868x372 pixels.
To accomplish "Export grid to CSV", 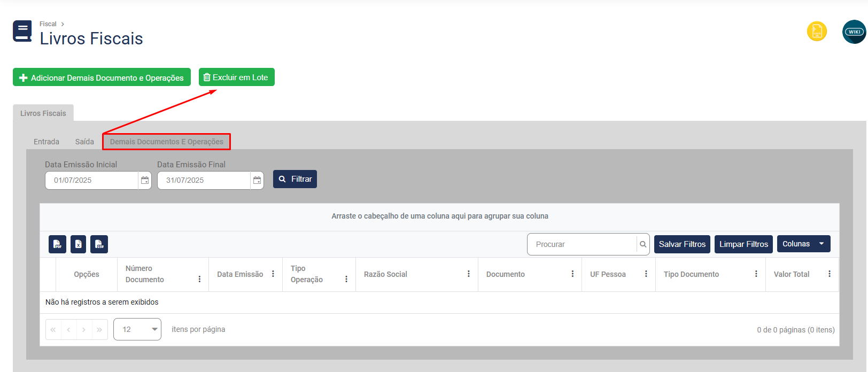I will click(x=99, y=244).
